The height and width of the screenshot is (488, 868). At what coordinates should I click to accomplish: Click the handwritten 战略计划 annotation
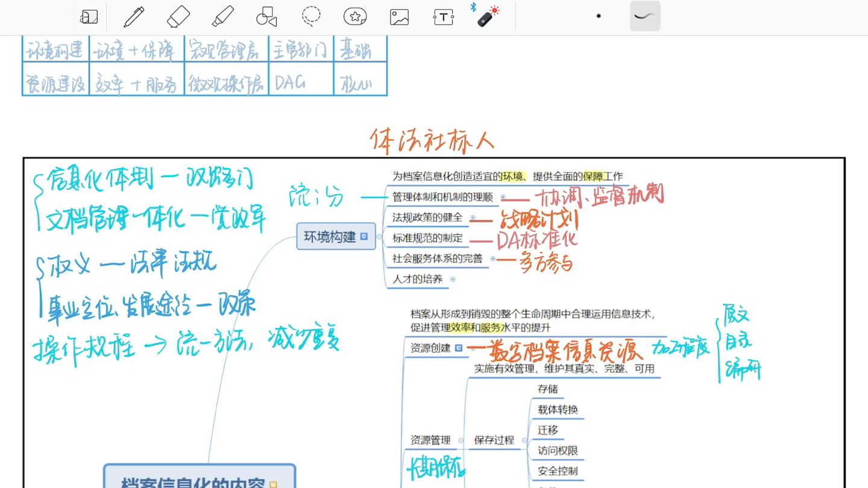[x=539, y=220]
